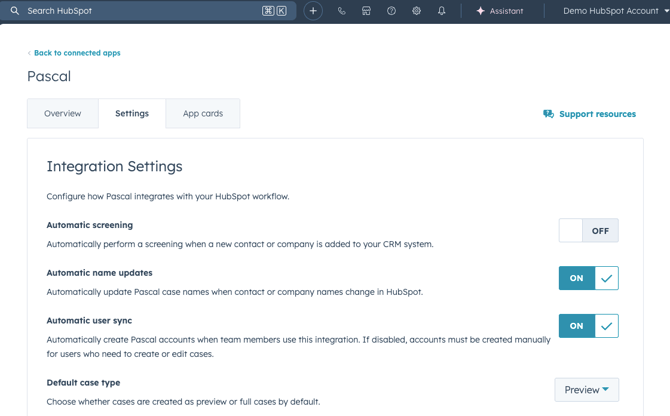Switch to the Overview tab
The width and height of the screenshot is (670, 416).
click(x=63, y=114)
